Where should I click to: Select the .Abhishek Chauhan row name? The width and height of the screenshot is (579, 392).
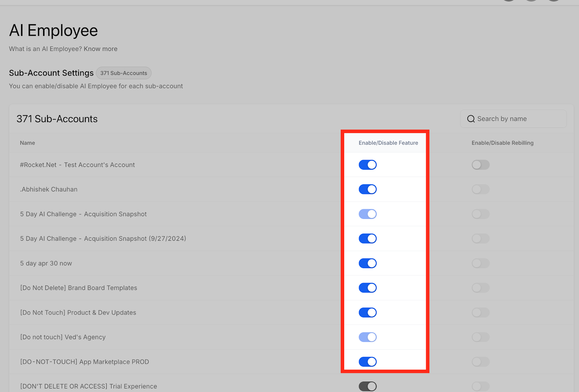point(48,189)
